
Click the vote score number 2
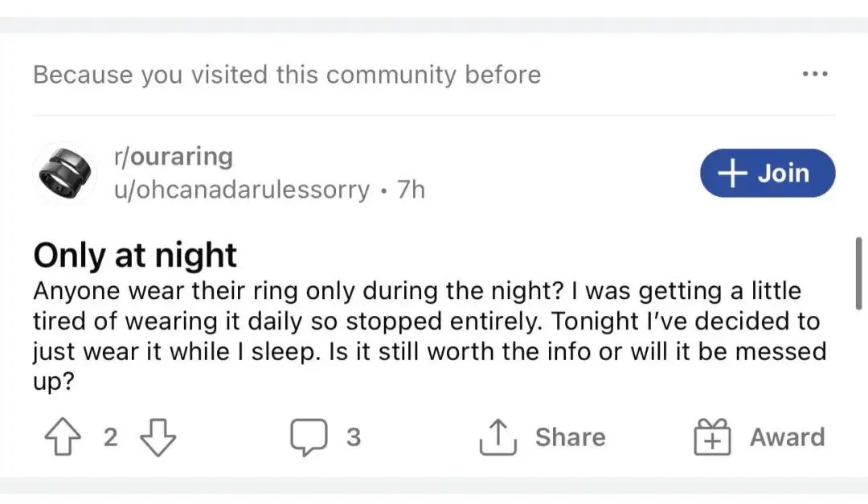point(110,438)
